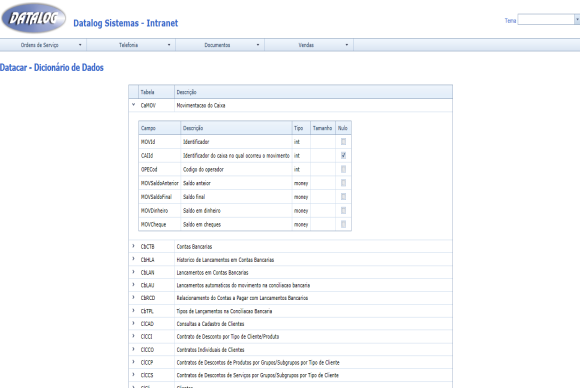Select 'Consultas a Cadastro de Clientes' cell
The width and height of the screenshot is (580, 388).
click(x=313, y=324)
